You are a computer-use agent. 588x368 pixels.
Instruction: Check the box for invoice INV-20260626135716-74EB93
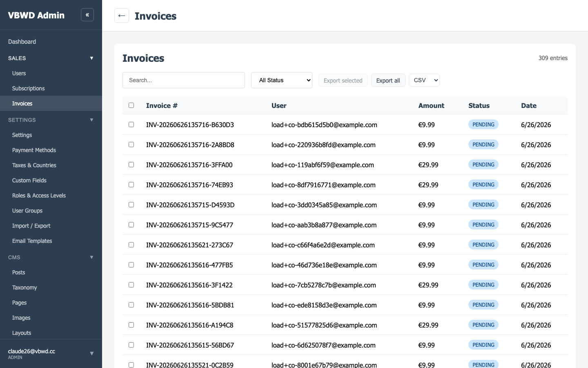pyautogui.click(x=131, y=184)
